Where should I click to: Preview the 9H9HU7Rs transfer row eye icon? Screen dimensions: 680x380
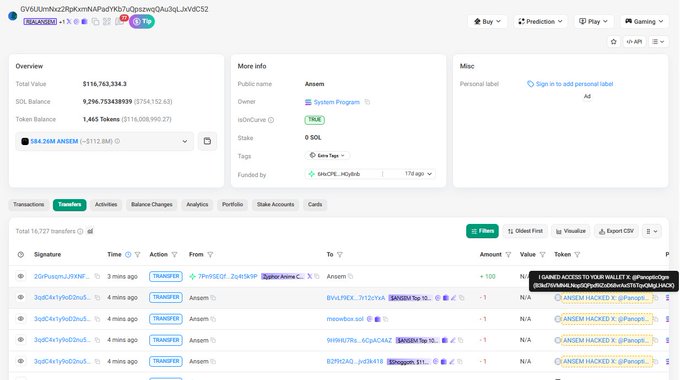click(x=21, y=340)
